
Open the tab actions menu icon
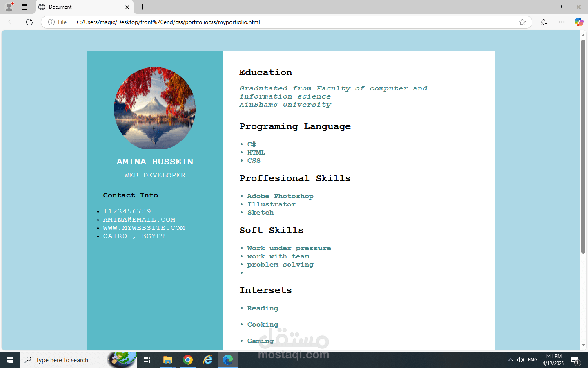(x=24, y=7)
